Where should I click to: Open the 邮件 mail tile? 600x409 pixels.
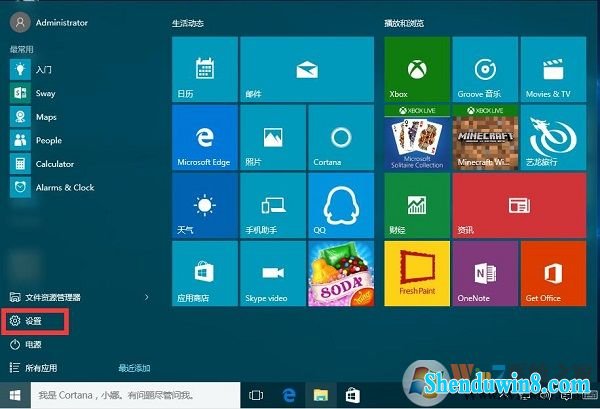pyautogui.click(x=307, y=69)
